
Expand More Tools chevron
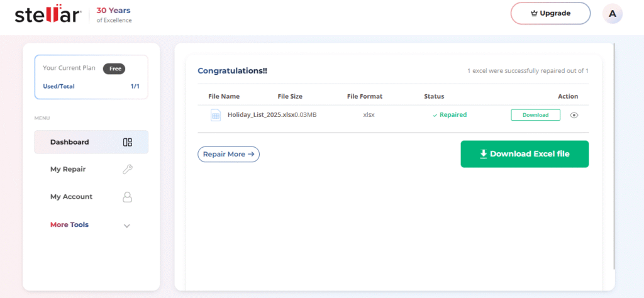tap(127, 226)
